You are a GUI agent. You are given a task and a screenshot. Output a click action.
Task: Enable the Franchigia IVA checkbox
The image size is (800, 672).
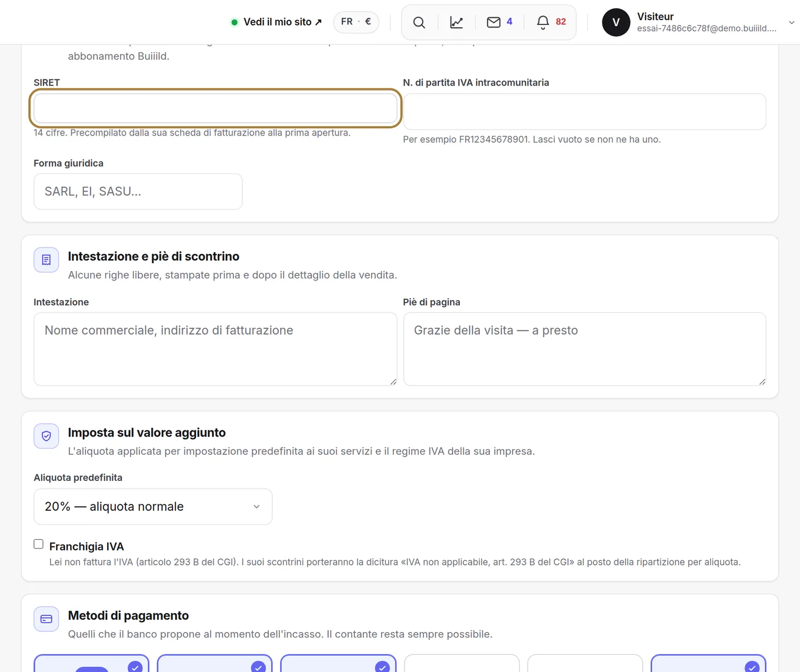[x=38, y=544]
